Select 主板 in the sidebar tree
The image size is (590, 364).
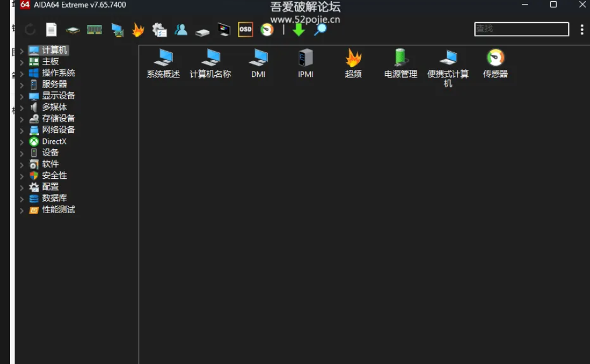tap(50, 61)
